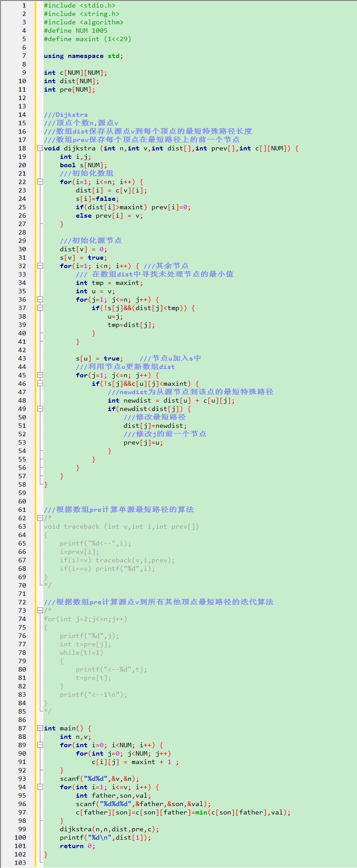Click the #define maxint (1<<29) line
This screenshot has height=868, width=357.
click(x=88, y=39)
